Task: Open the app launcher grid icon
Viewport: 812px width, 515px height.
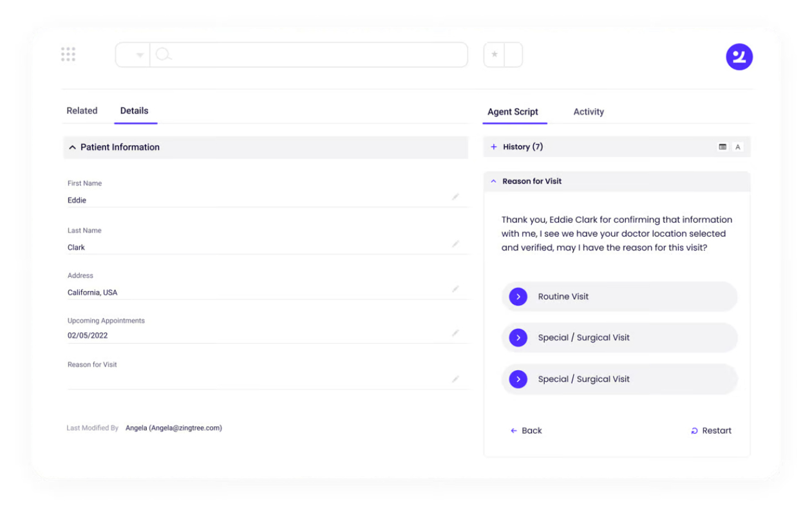Action: tap(68, 55)
